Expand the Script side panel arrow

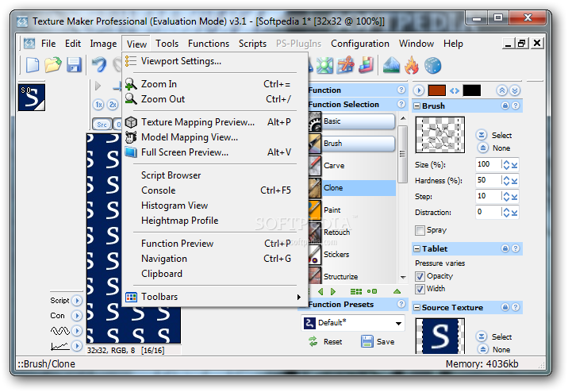click(x=76, y=300)
